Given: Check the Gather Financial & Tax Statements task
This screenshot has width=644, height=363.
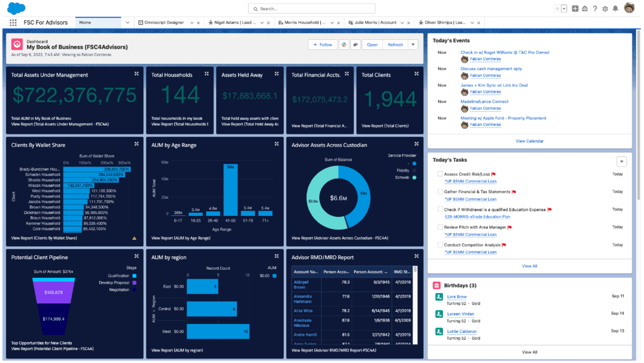Looking at the screenshot, I should 440,191.
